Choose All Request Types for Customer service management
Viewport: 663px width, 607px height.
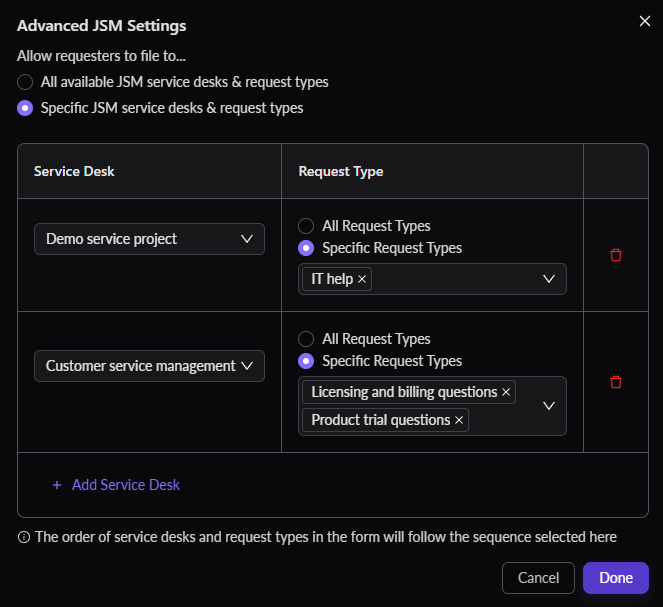[x=306, y=339]
